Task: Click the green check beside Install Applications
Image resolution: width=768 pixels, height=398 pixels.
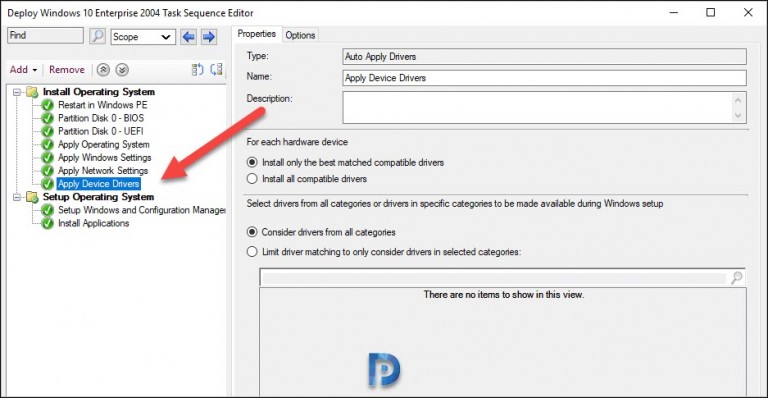Action: (48, 223)
